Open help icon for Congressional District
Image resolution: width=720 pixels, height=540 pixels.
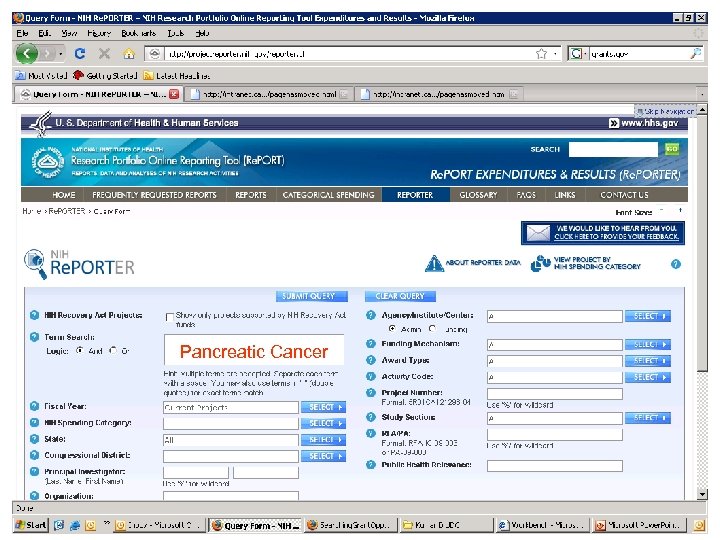34,455
